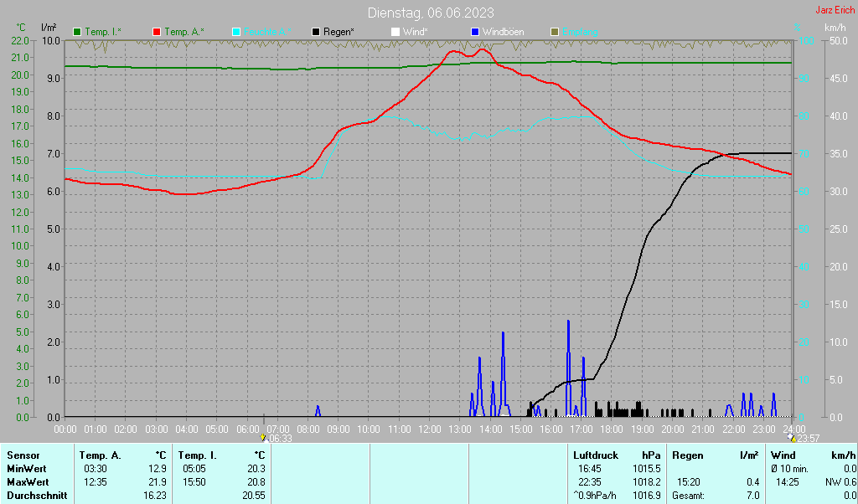Click the sunset marker icon at 23:57
858x504 pixels.
tap(793, 438)
